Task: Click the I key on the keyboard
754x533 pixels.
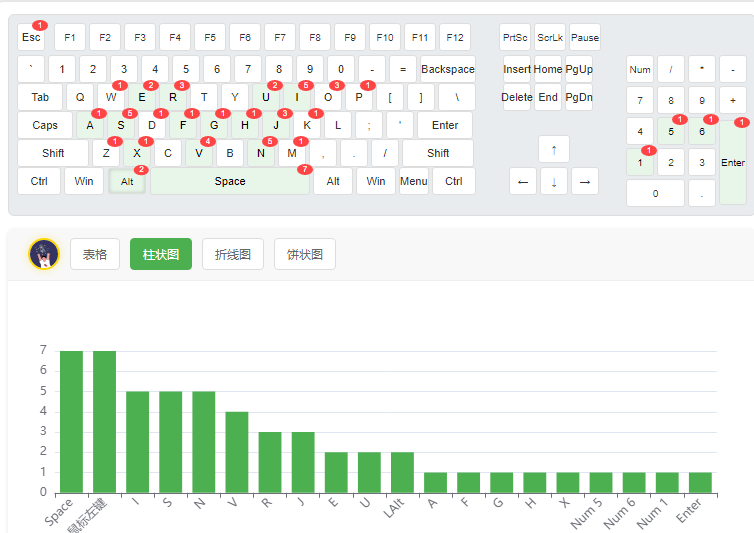Action: click(297, 97)
